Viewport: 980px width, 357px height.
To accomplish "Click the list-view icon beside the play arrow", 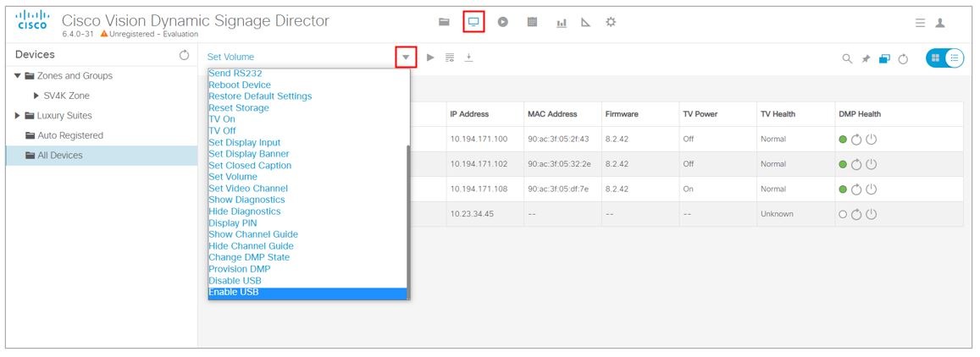I will (450, 58).
